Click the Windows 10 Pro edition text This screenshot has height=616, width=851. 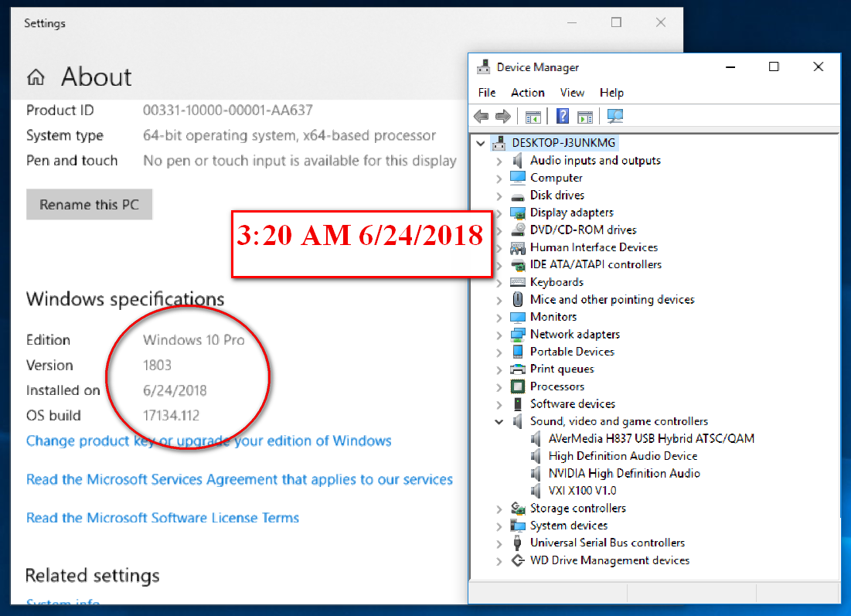point(194,340)
